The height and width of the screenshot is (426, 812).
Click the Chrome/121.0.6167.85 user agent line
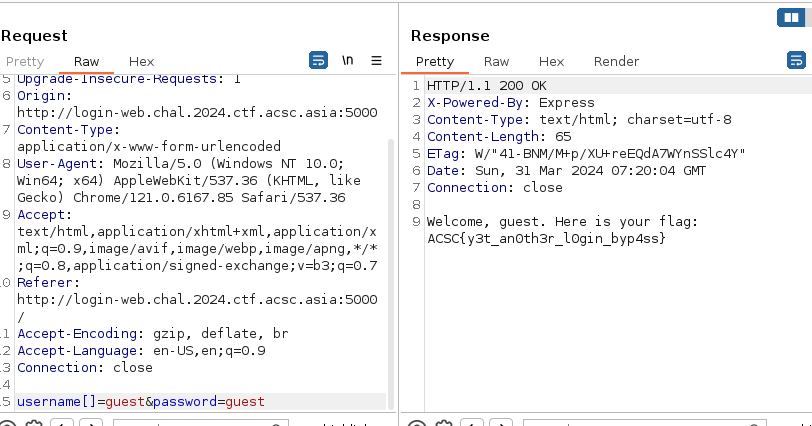(181, 198)
